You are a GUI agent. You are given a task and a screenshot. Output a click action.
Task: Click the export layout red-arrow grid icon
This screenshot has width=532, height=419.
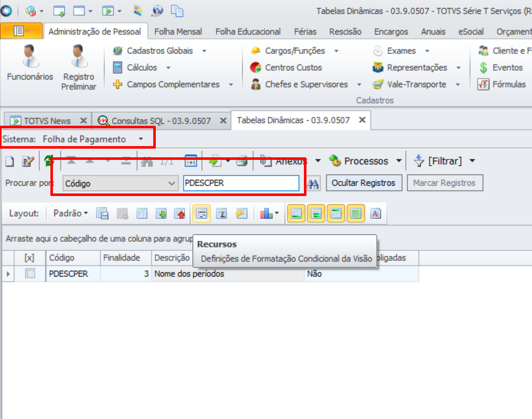pos(180,213)
